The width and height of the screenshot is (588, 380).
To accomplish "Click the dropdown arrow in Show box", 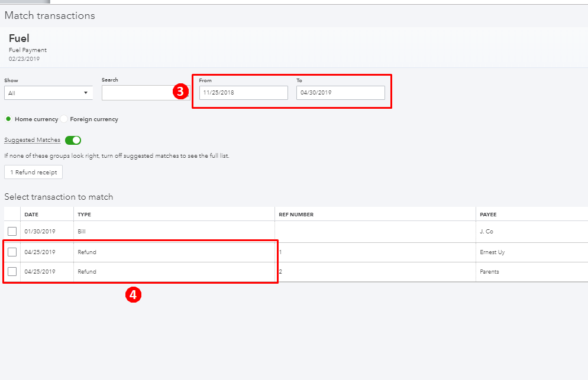I will (86, 93).
